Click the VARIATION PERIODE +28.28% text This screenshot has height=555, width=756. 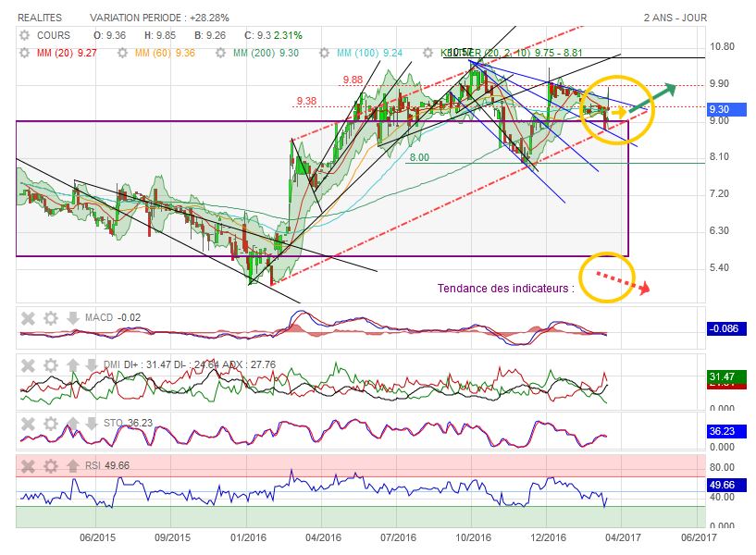pyautogui.click(x=159, y=18)
